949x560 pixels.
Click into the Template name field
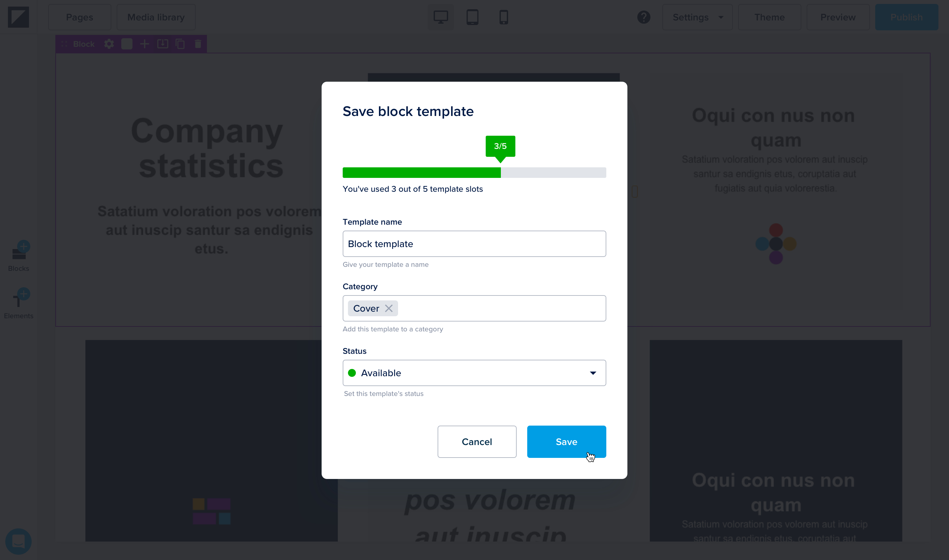click(474, 244)
